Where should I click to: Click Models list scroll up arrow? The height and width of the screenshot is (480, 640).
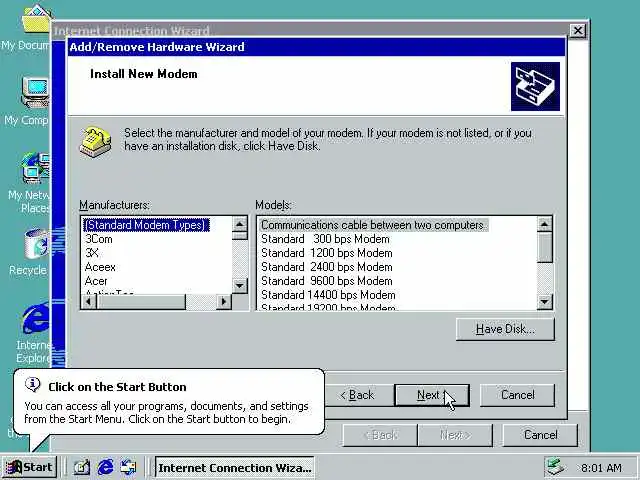(544, 224)
